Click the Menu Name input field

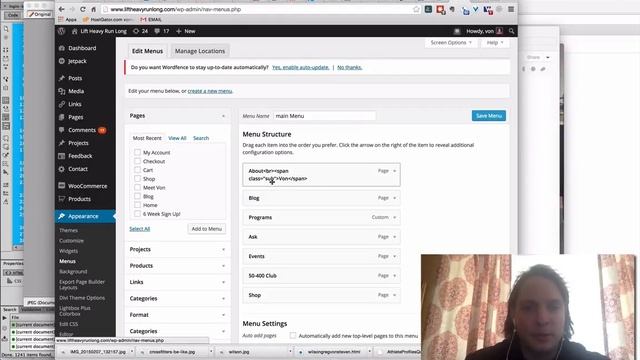click(x=324, y=116)
